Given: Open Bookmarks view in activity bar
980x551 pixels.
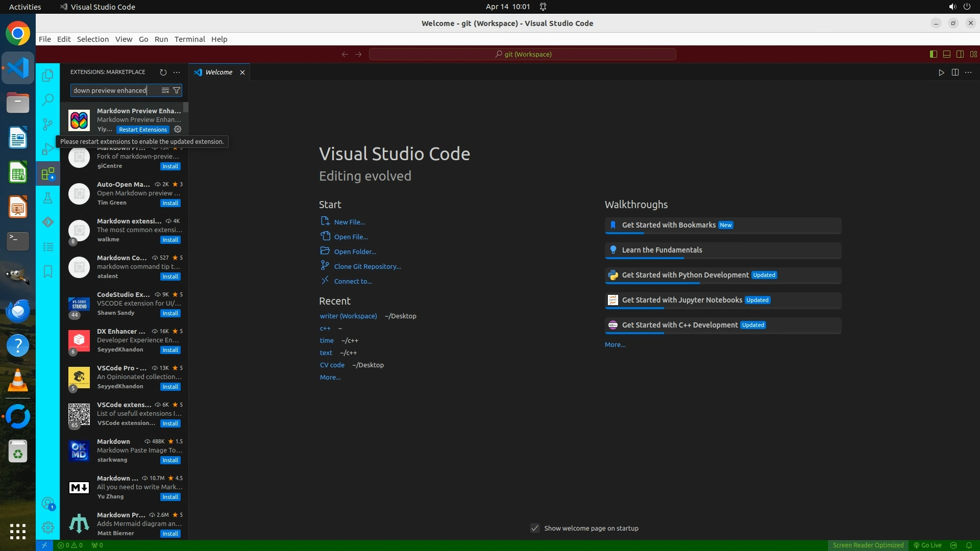Looking at the screenshot, I should tap(48, 271).
